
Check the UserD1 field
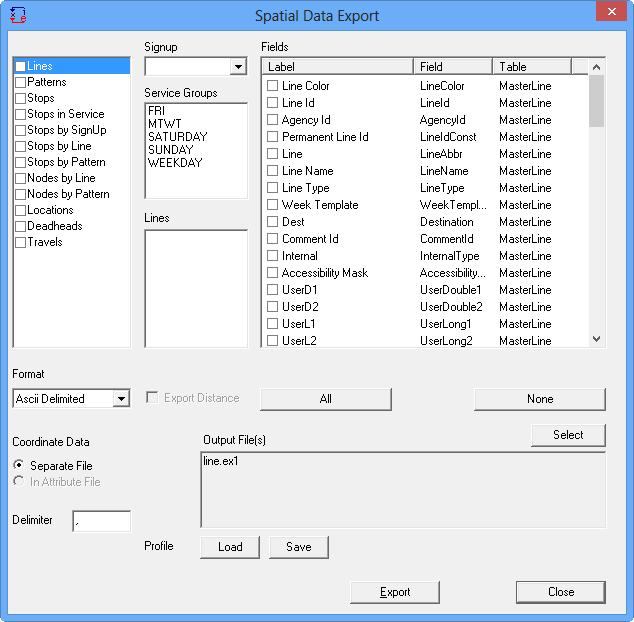point(273,290)
